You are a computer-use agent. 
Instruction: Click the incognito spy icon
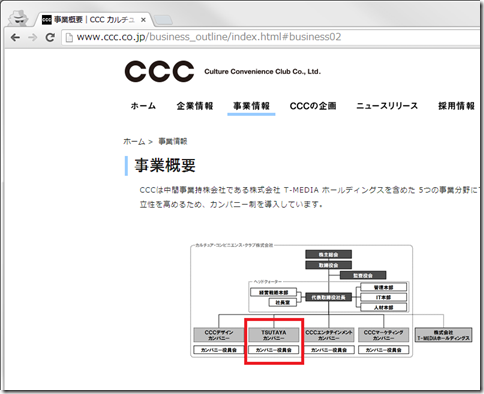(x=18, y=18)
